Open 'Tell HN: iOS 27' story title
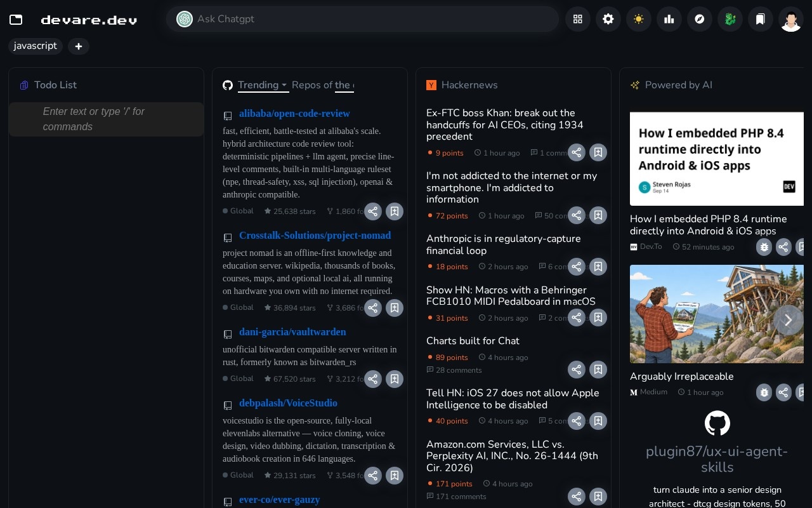 513,399
